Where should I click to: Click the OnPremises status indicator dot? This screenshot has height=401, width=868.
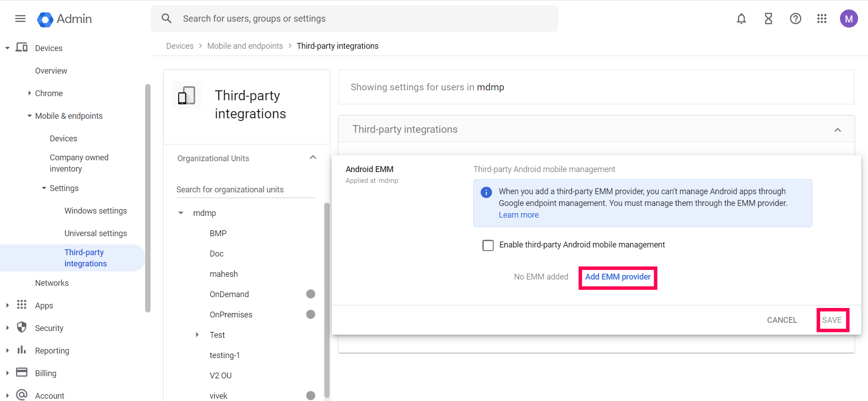(x=311, y=314)
